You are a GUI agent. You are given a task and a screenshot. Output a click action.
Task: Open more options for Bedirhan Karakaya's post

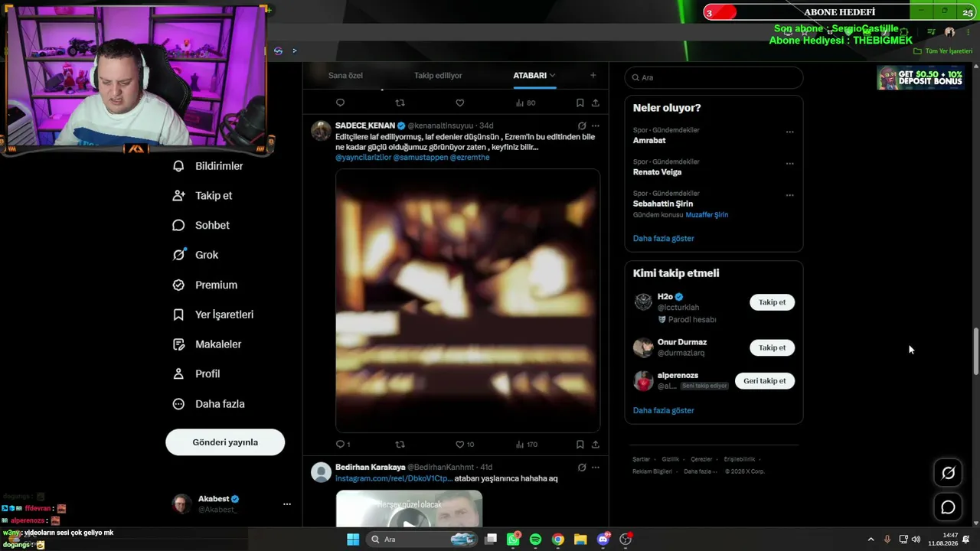click(596, 468)
